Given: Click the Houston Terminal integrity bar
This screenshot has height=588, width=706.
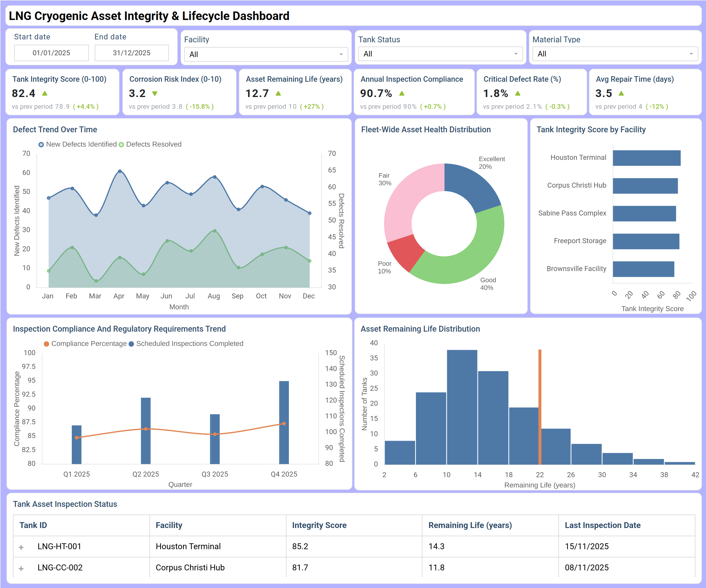Looking at the screenshot, I should [x=647, y=158].
